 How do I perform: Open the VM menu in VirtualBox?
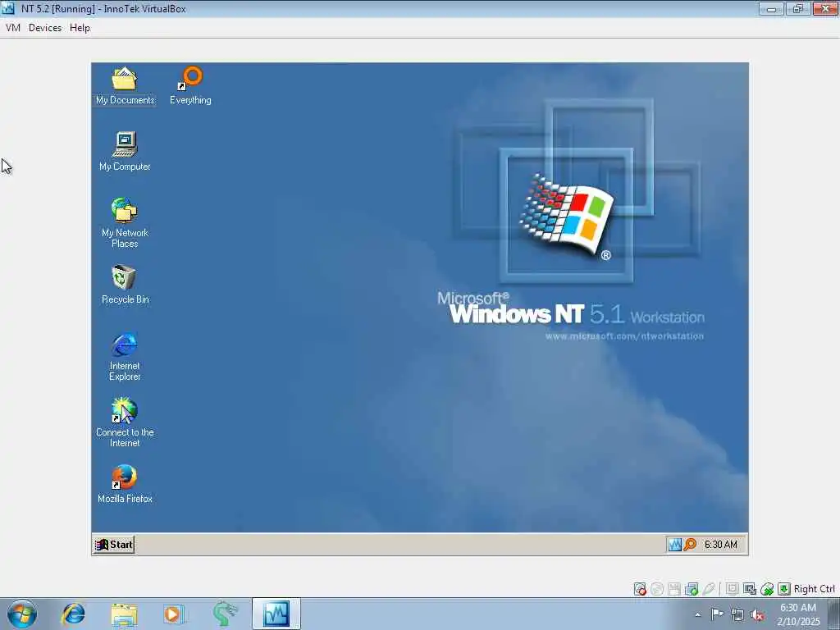point(13,28)
